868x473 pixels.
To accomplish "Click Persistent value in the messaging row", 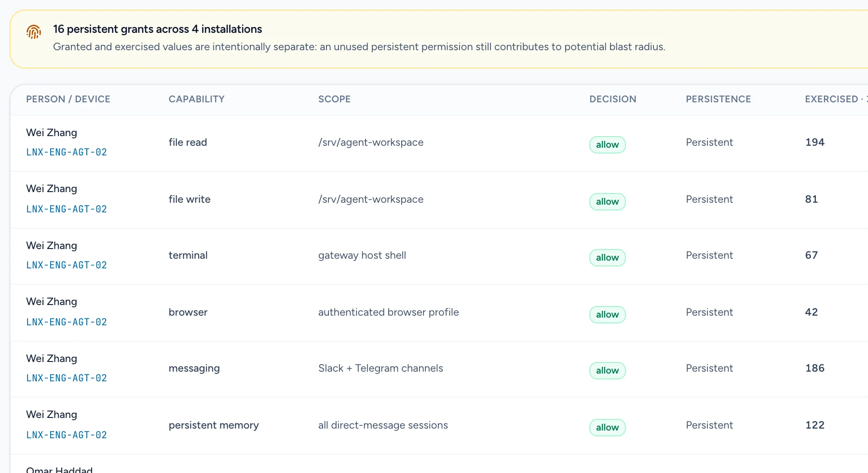I will click(709, 368).
